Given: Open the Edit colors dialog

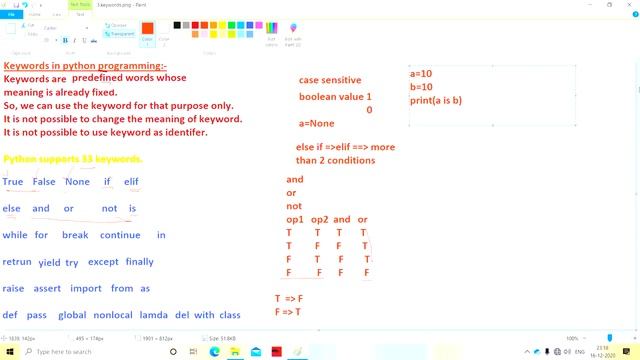Looking at the screenshot, I should pyautogui.click(x=272, y=34).
